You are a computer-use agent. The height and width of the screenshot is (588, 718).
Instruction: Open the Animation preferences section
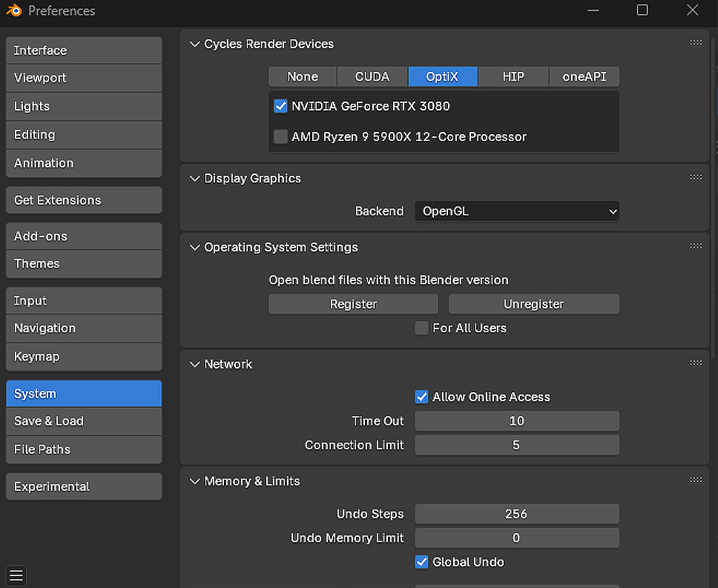84,163
